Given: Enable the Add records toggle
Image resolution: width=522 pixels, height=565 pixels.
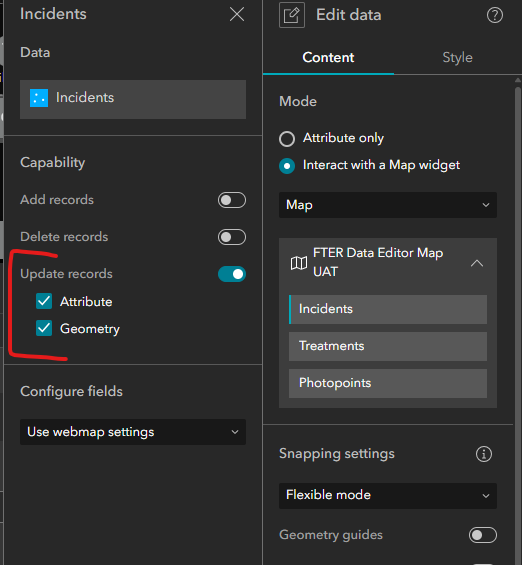Looking at the screenshot, I should click(x=232, y=200).
